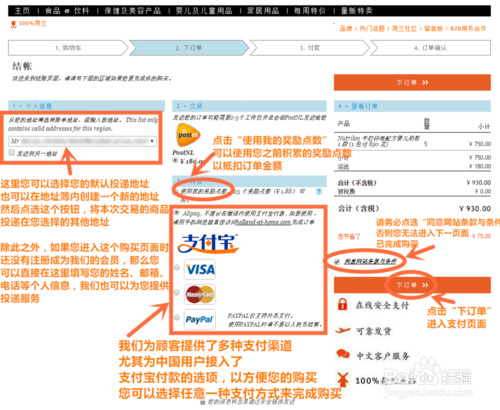
Task: Click the 可靠发货 label
Action: point(373,331)
